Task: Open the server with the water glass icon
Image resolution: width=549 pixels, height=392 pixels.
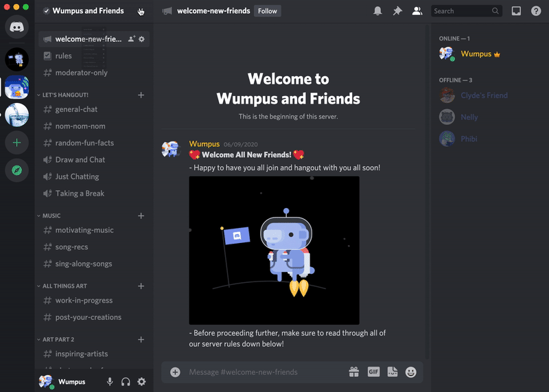Action: coord(16,115)
